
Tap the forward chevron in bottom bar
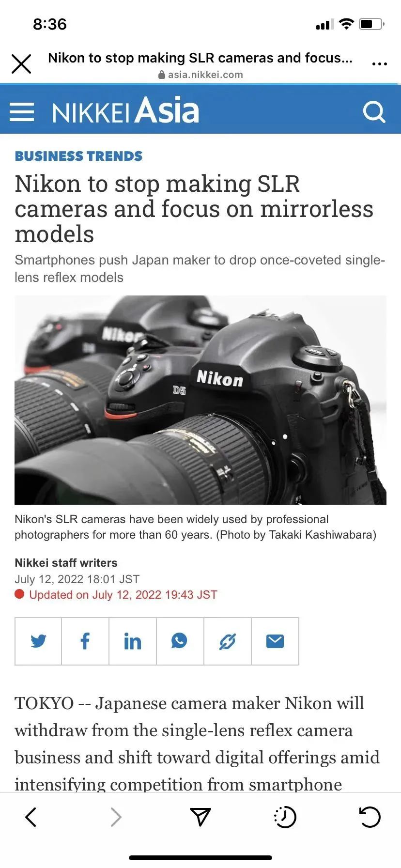pyautogui.click(x=116, y=817)
